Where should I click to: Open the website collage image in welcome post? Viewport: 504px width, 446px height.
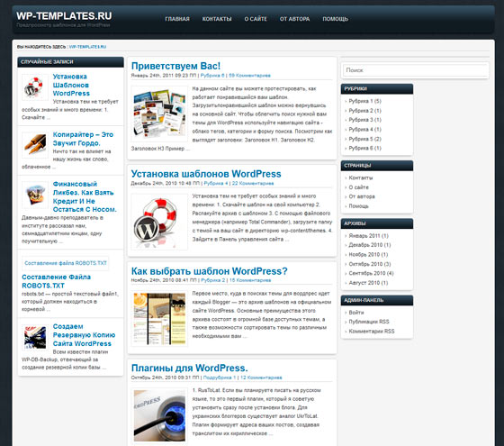159,114
